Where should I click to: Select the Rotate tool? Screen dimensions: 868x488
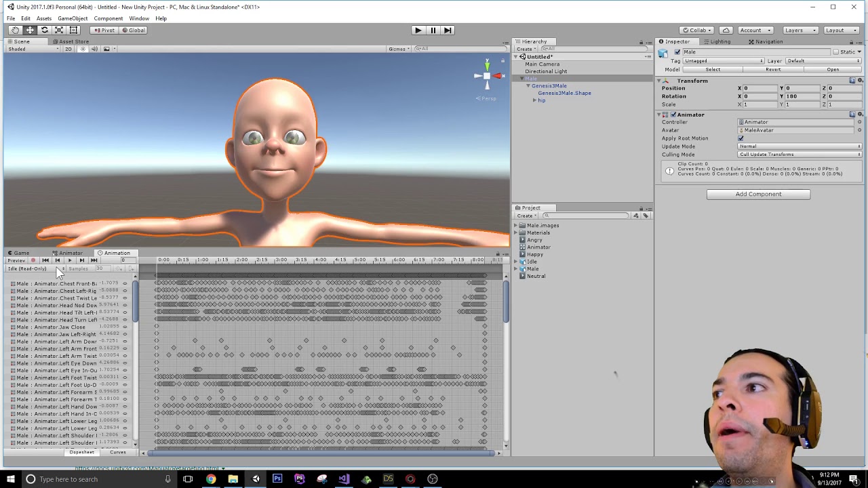click(45, 30)
